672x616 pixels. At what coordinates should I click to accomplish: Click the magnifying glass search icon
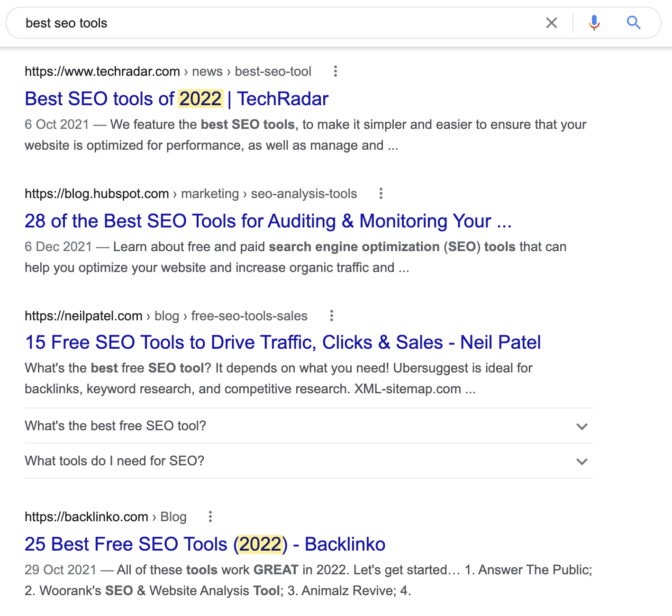(634, 22)
